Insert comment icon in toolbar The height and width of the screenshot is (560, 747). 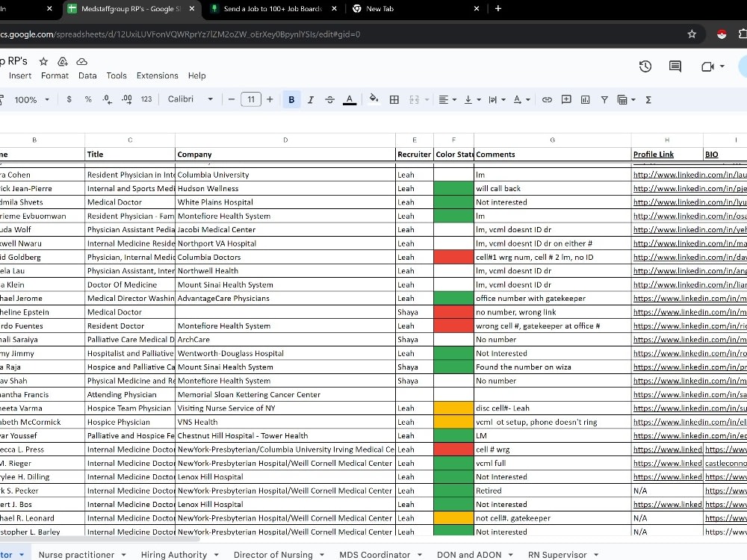(x=566, y=99)
